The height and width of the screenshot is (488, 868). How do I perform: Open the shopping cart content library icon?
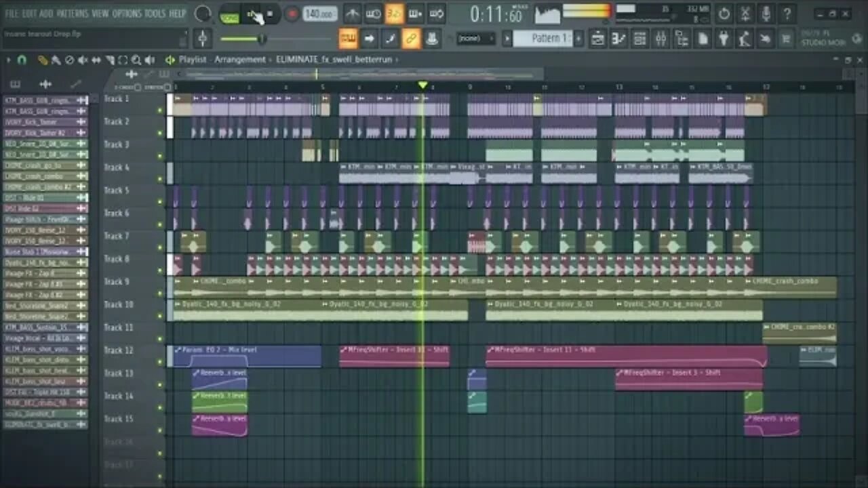click(787, 39)
